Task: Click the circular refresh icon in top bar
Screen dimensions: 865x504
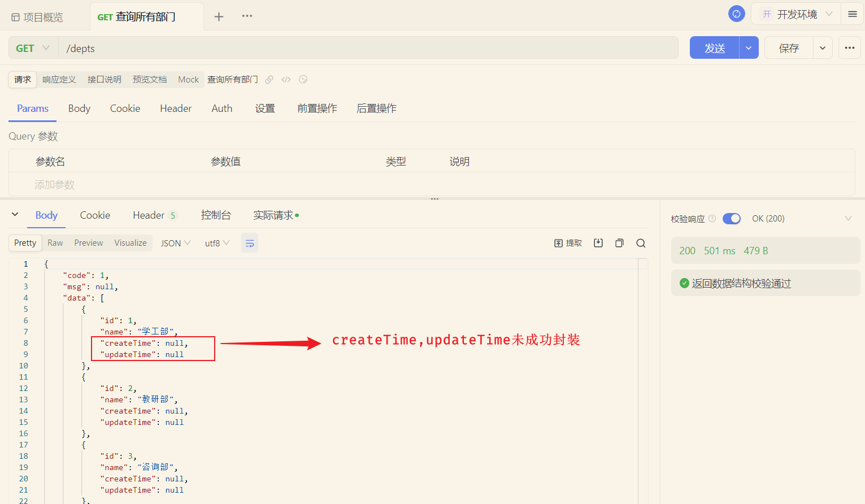Action: click(x=736, y=13)
